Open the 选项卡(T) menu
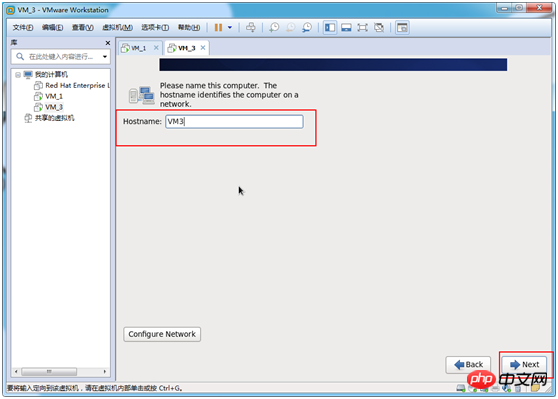The height and width of the screenshot is (399, 558). [x=155, y=27]
